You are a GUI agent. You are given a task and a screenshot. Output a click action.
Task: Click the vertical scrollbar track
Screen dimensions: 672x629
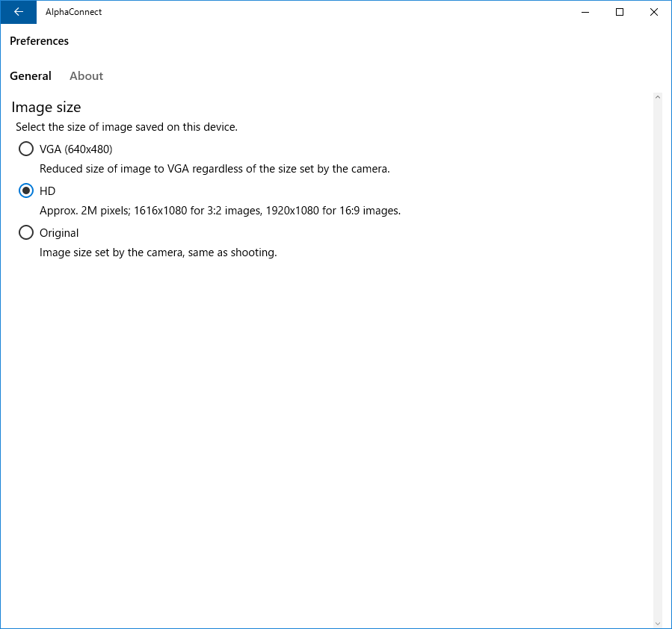click(658, 361)
